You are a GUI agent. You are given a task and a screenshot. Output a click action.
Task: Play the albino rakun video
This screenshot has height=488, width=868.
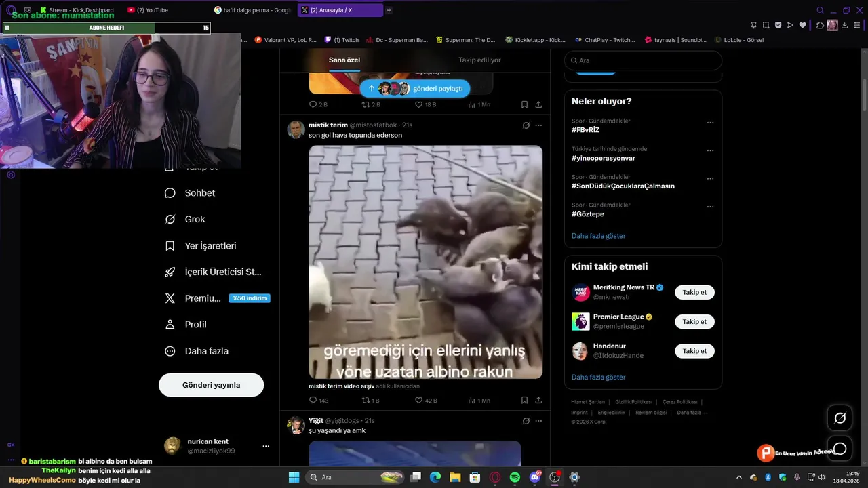click(x=426, y=262)
